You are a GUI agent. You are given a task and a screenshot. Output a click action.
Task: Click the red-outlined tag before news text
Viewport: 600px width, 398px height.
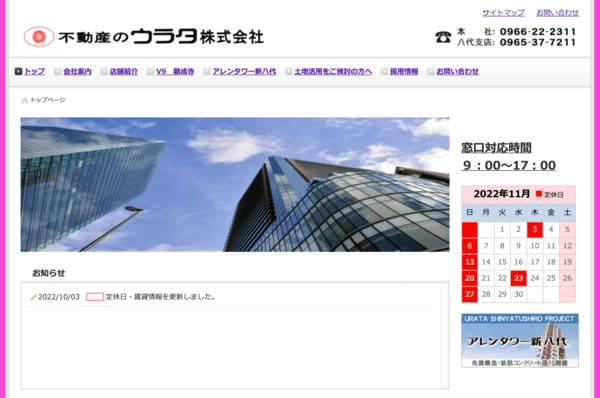coord(95,297)
